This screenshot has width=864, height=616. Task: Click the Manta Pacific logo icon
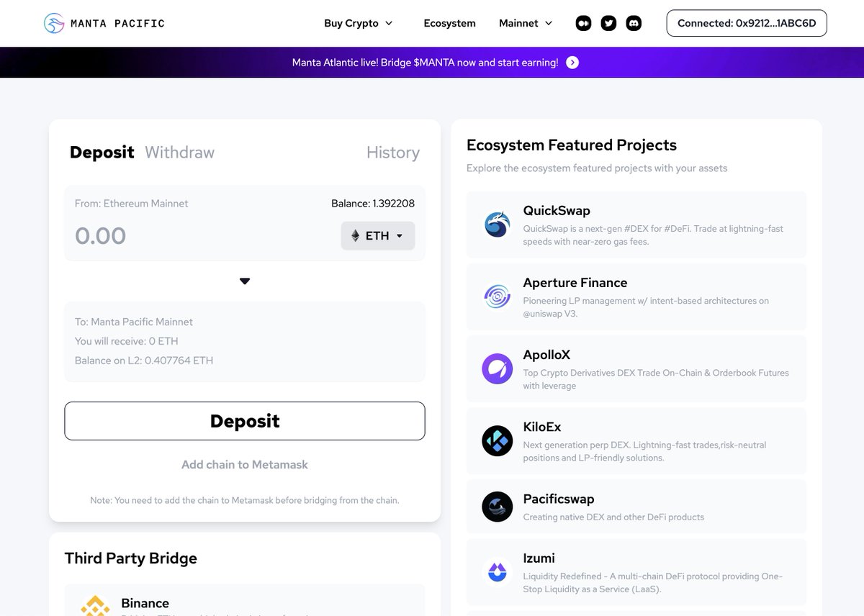[54, 23]
